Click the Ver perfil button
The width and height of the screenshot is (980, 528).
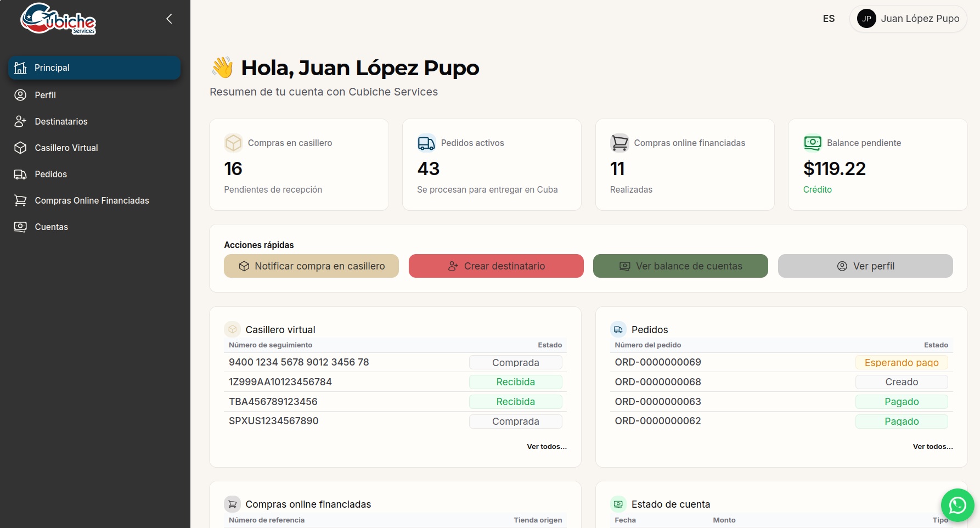tap(865, 266)
